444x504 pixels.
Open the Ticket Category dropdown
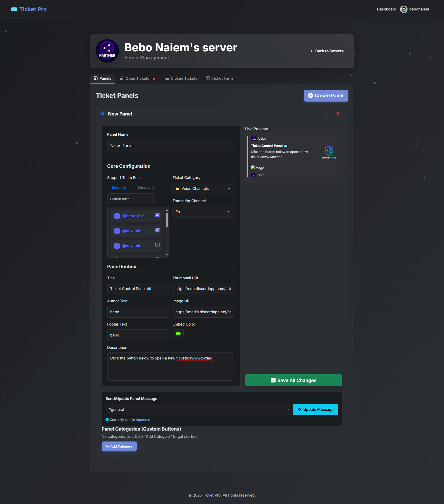click(203, 188)
